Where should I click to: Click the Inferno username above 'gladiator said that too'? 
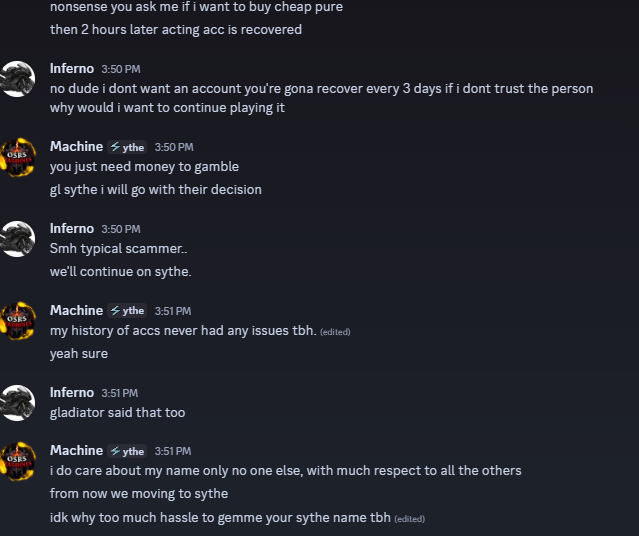pyautogui.click(x=72, y=393)
